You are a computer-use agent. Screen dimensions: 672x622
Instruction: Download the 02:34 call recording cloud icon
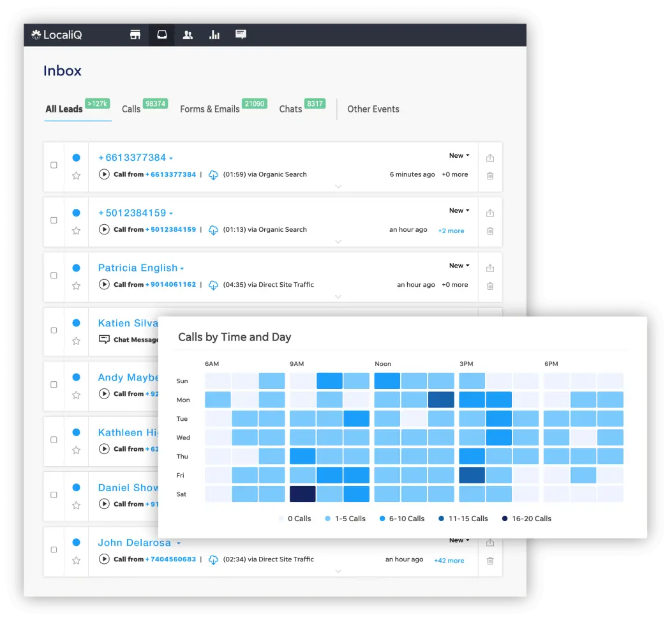pos(213,560)
